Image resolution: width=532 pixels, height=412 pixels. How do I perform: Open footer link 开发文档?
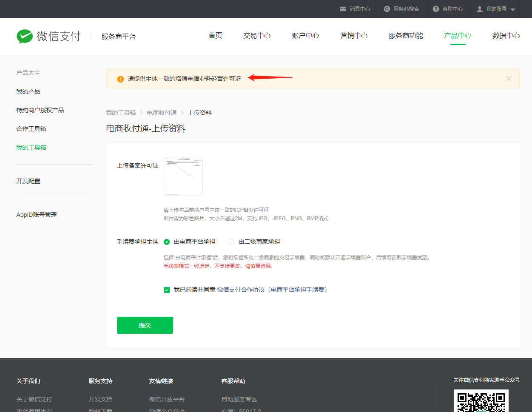coord(100,399)
